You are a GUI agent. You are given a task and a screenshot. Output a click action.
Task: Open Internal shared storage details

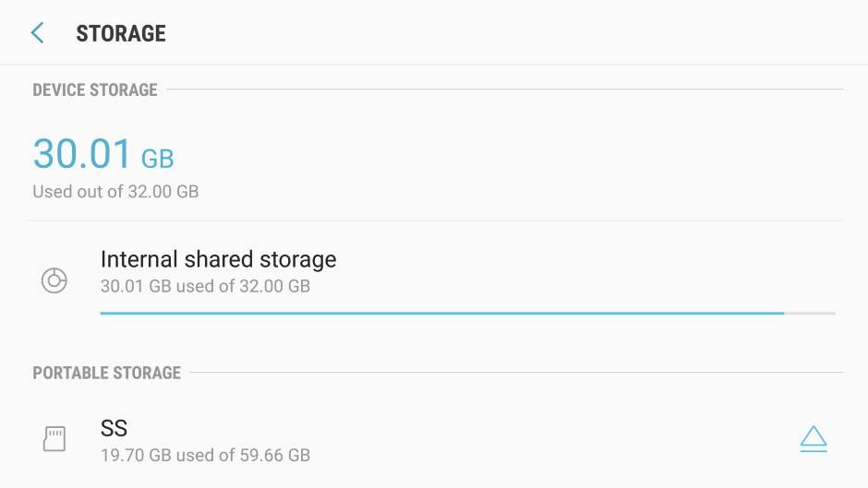(218, 260)
